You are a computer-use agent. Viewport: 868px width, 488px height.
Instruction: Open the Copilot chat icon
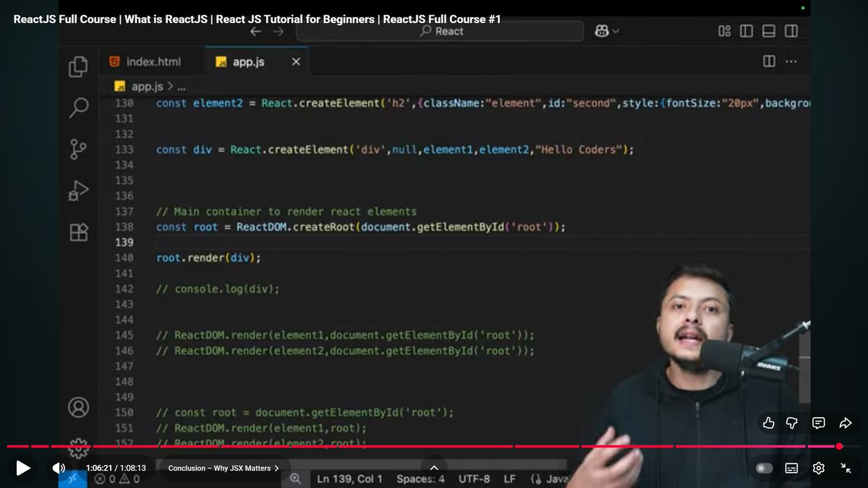click(601, 31)
